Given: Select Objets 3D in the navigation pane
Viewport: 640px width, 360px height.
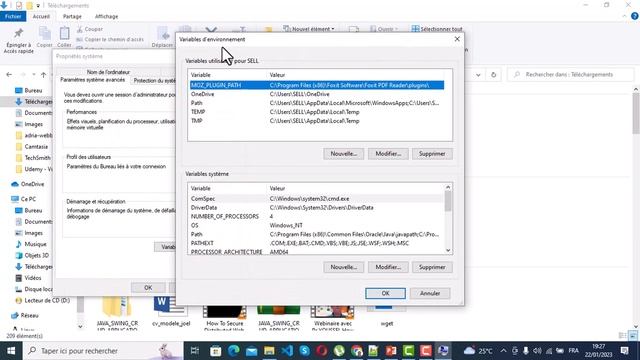Looking at the screenshot, I should tap(32, 256).
